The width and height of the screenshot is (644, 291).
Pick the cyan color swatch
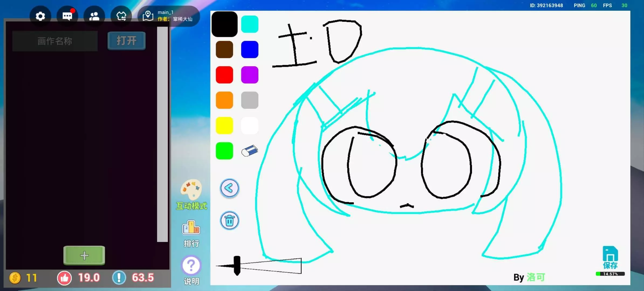coord(249,24)
